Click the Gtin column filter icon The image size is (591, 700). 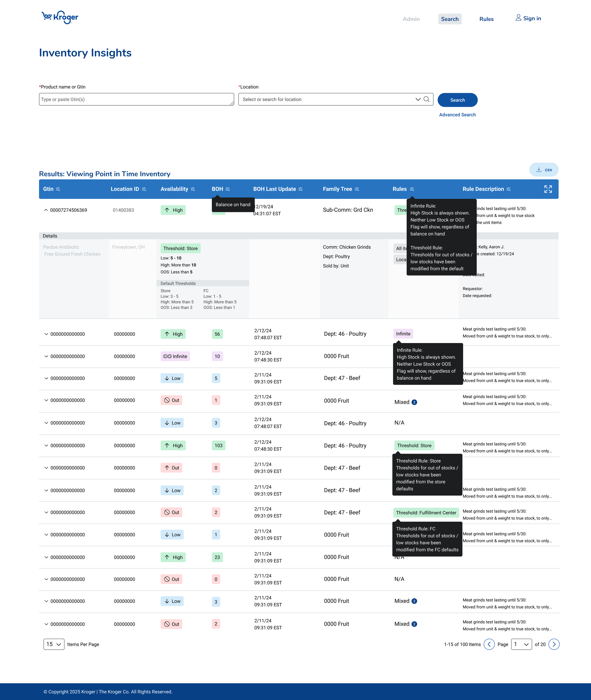pyautogui.click(x=58, y=189)
